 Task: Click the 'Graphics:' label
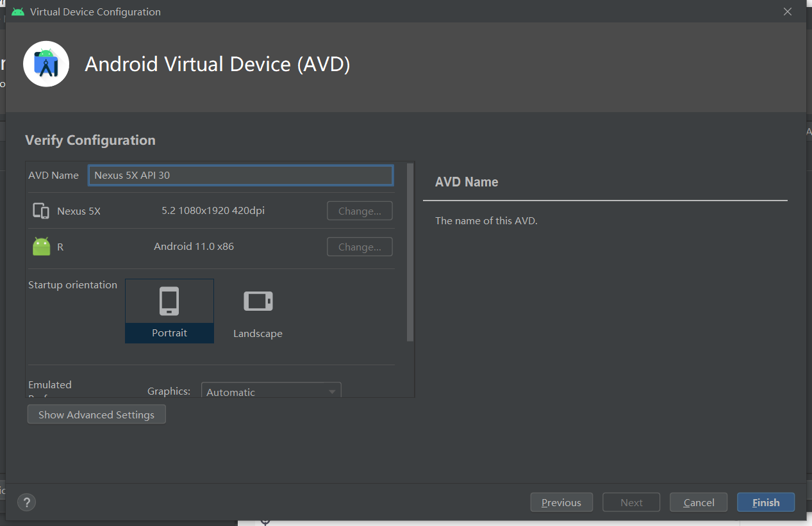169,391
